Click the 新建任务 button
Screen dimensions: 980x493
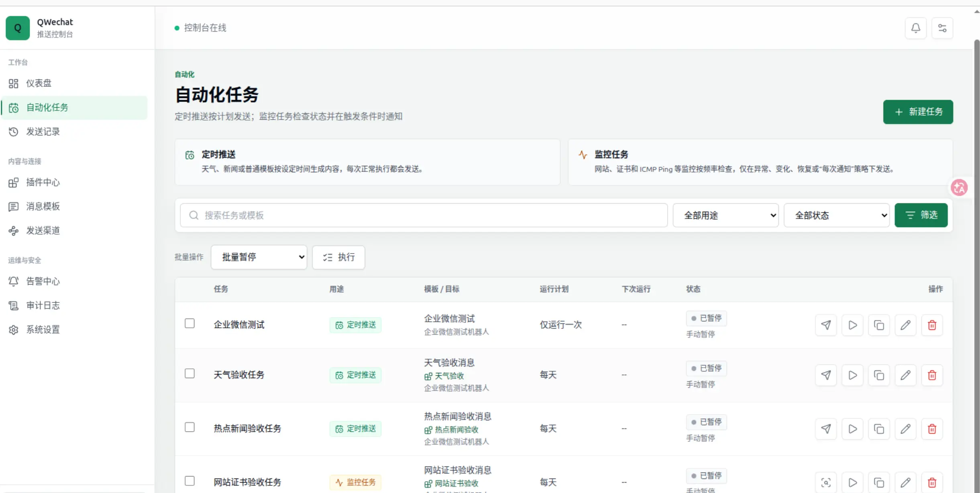point(918,112)
